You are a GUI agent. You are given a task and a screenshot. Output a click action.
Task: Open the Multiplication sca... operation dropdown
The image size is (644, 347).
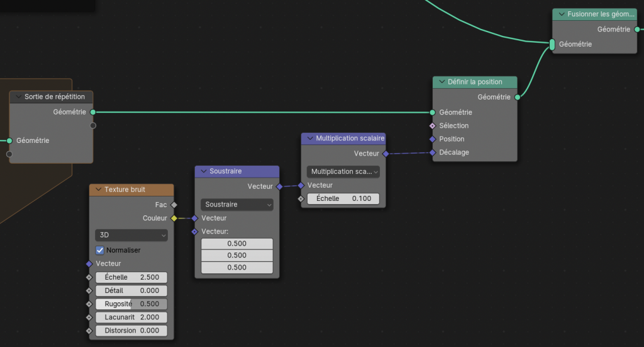[x=343, y=171]
